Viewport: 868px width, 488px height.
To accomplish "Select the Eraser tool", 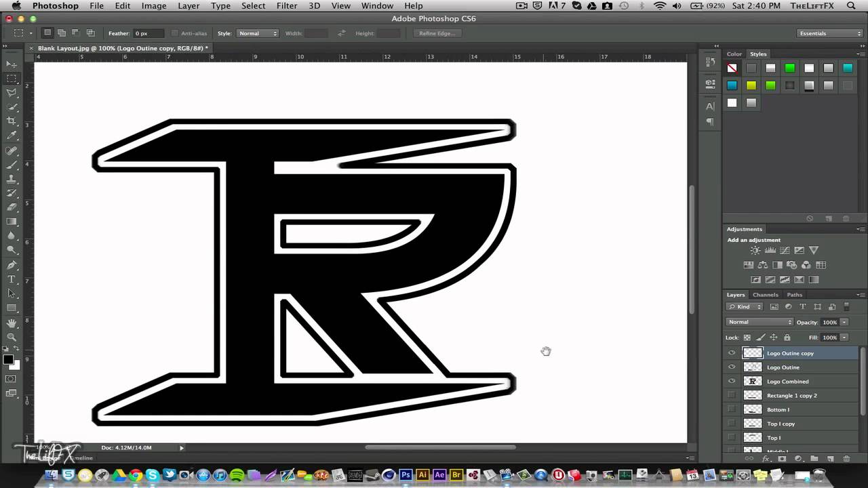I will click(x=12, y=207).
